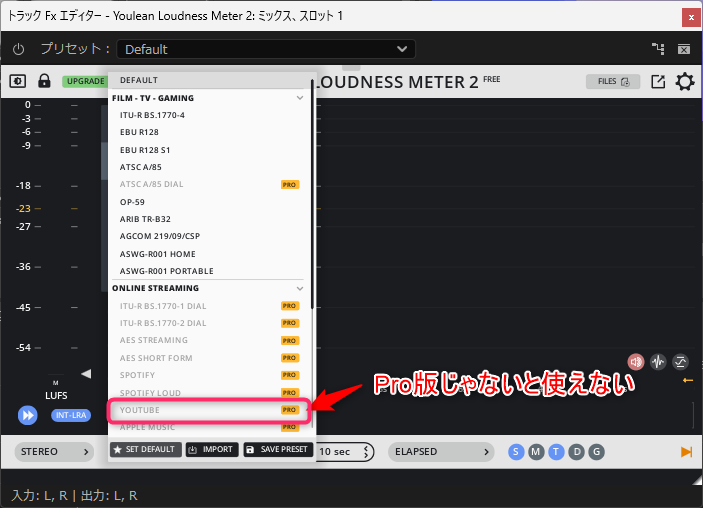Click the PRO badge next to YOUTUBE
The image size is (703, 508).
point(289,410)
